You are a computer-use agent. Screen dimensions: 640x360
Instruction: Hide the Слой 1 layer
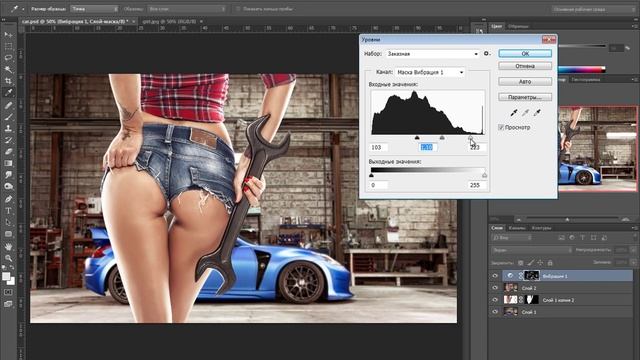click(x=495, y=312)
